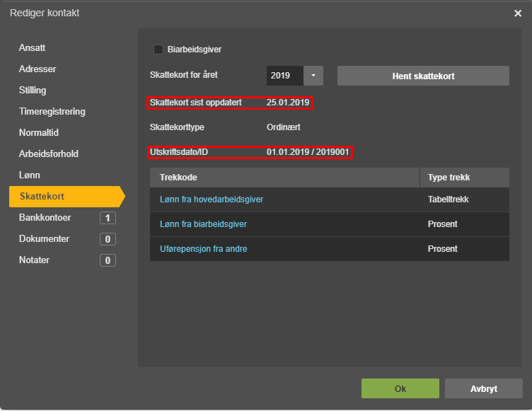
Task: Open Uførepensjon fra andre link
Action: [204, 249]
